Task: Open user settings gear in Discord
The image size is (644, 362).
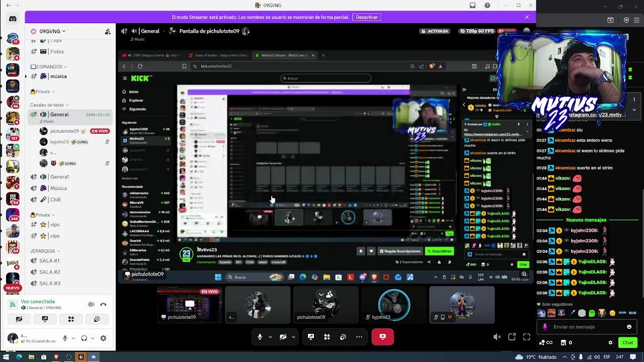Action: 104,338
